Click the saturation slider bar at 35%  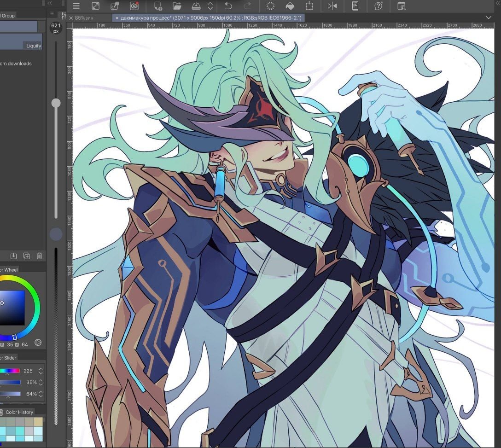(10, 382)
